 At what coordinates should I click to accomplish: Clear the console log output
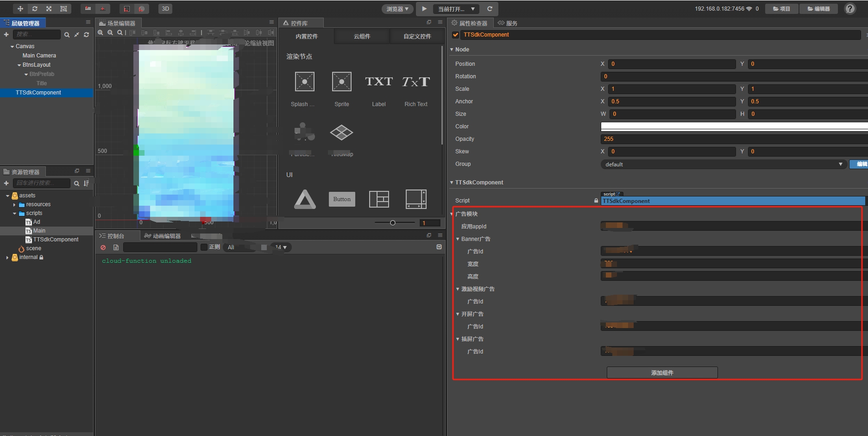point(103,247)
